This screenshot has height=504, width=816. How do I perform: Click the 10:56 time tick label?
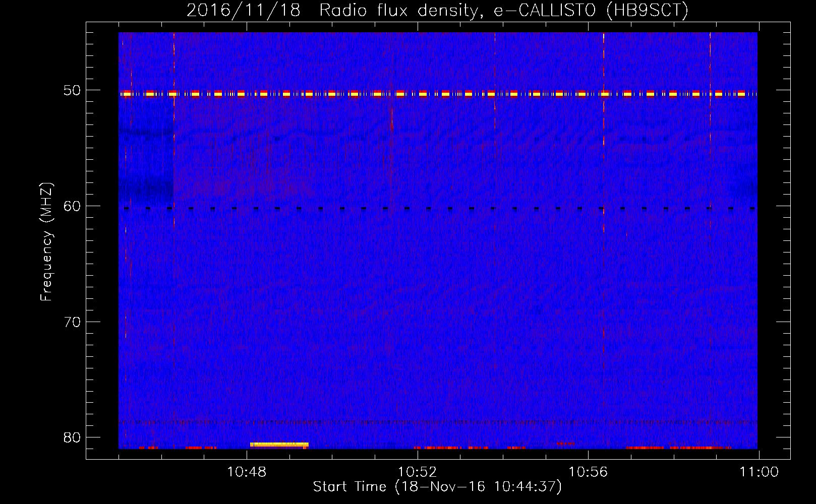pyautogui.click(x=588, y=472)
